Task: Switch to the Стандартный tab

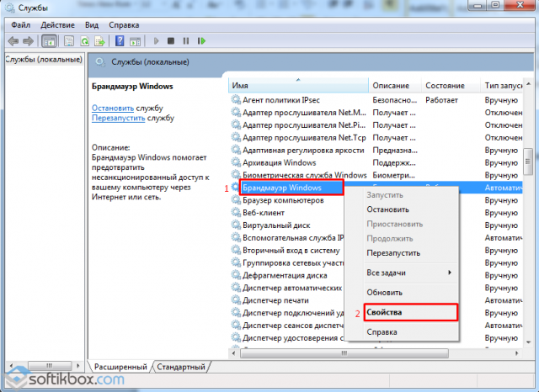Action: click(x=181, y=367)
